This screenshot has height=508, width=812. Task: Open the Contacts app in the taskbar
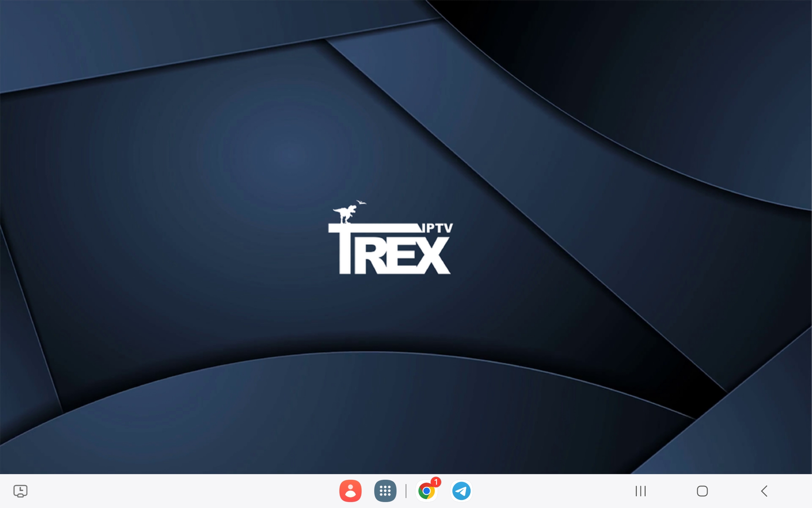tap(350, 491)
